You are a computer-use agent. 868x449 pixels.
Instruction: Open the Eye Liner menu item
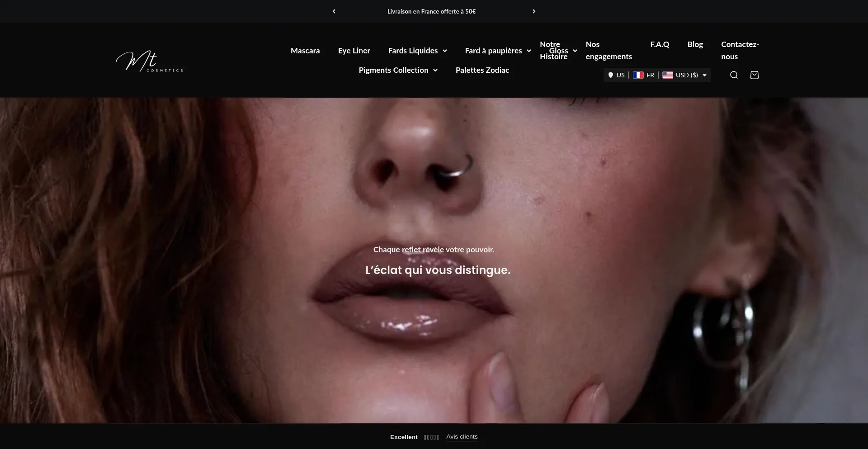[x=354, y=51]
